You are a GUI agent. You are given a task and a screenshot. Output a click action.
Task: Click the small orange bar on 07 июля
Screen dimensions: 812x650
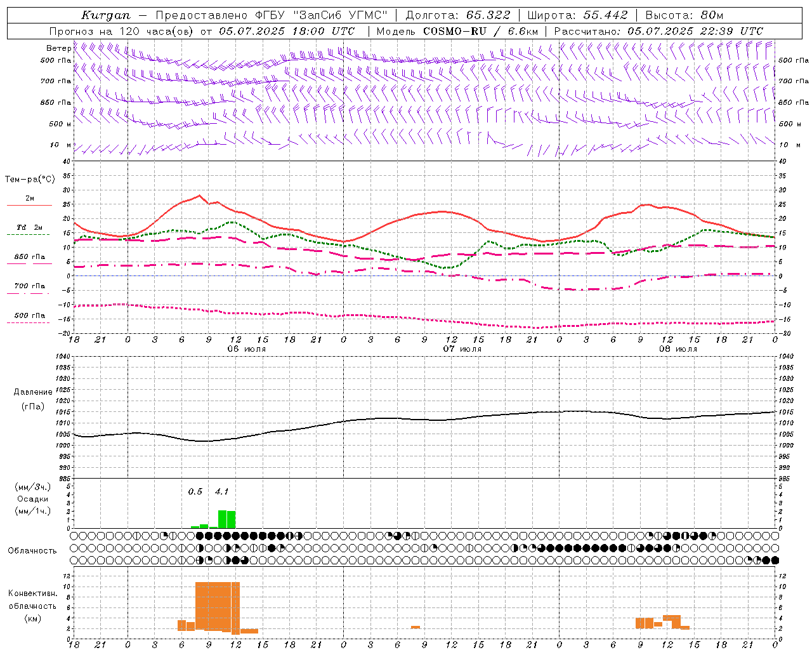click(x=416, y=627)
